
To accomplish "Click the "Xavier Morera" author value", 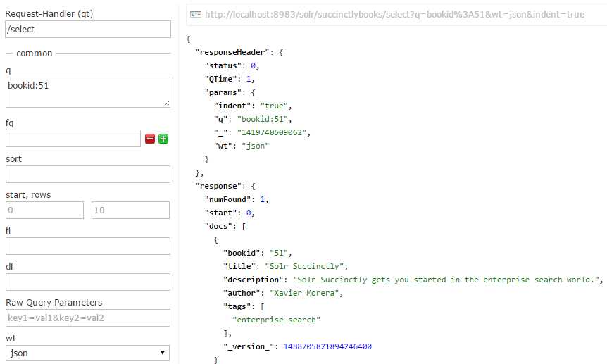I will coord(304,293).
